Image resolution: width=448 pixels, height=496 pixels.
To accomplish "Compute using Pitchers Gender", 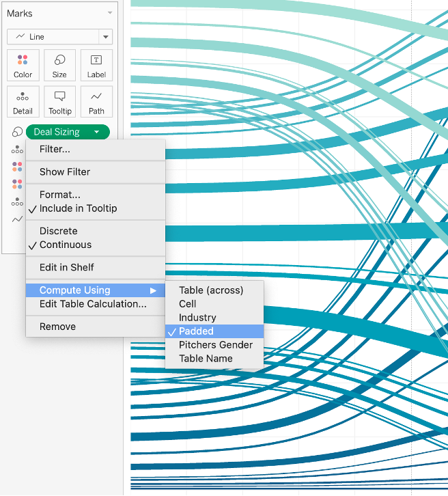I will coord(214,345).
